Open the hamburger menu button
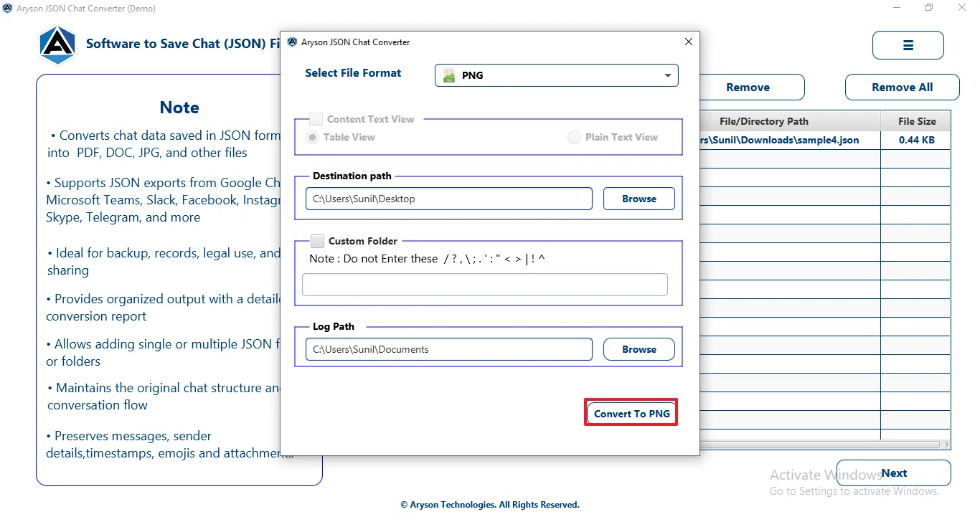The width and height of the screenshot is (980, 522). (x=908, y=45)
